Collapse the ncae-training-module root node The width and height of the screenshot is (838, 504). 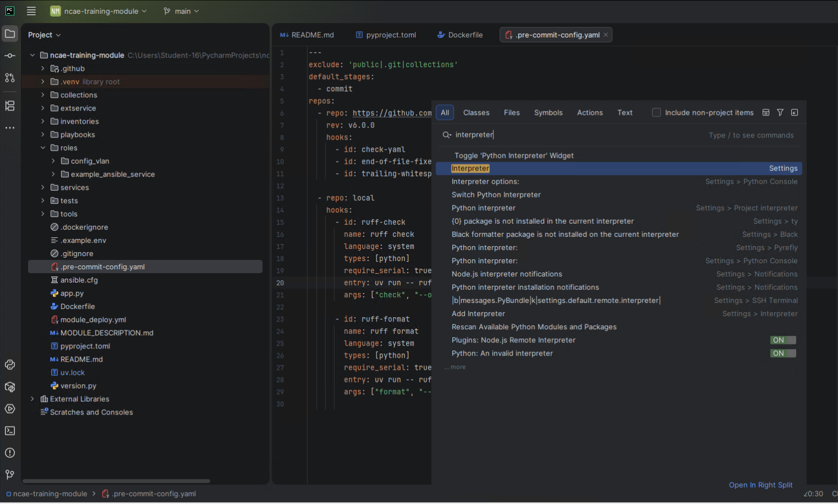tap(32, 55)
